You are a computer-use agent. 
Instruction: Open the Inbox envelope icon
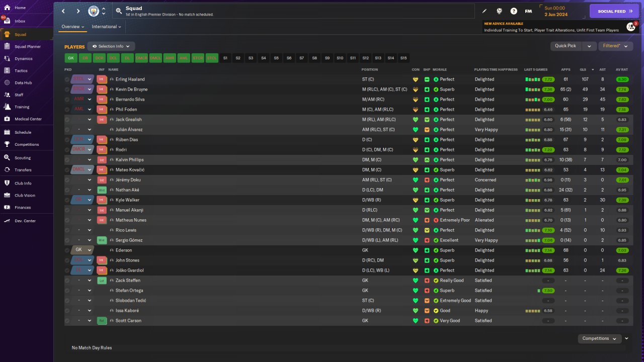pyautogui.click(x=7, y=21)
